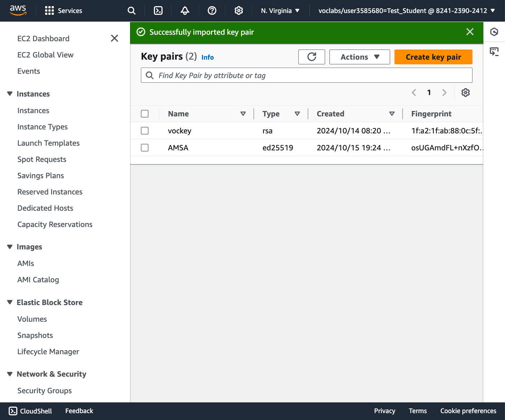Click the 2024/10/14 08:20 created cell
This screenshot has width=505, height=420.
354,131
